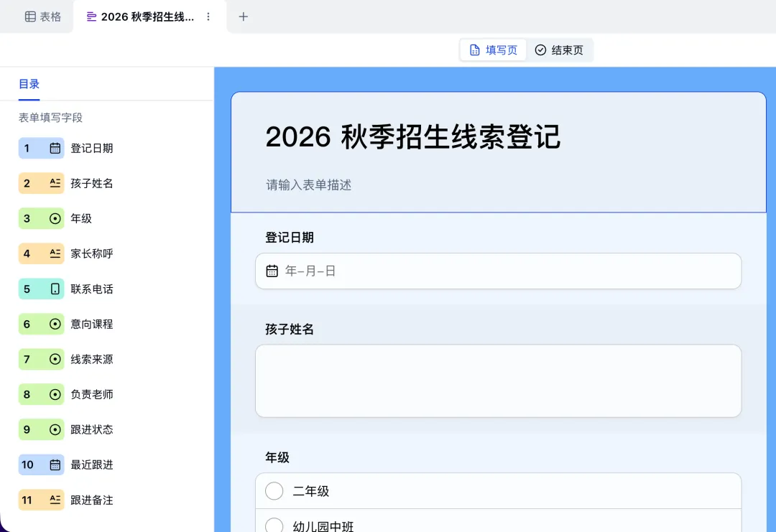Click the 年级 question label in the form

tap(277, 457)
